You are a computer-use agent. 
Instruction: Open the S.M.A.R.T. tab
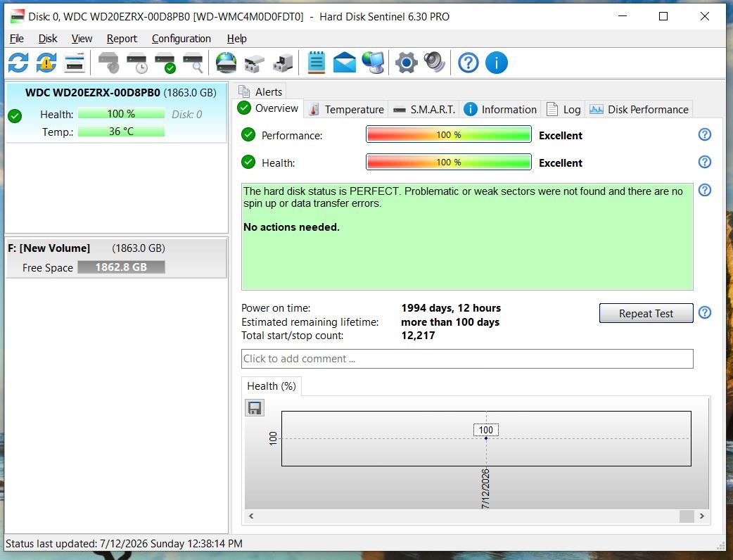[424, 109]
